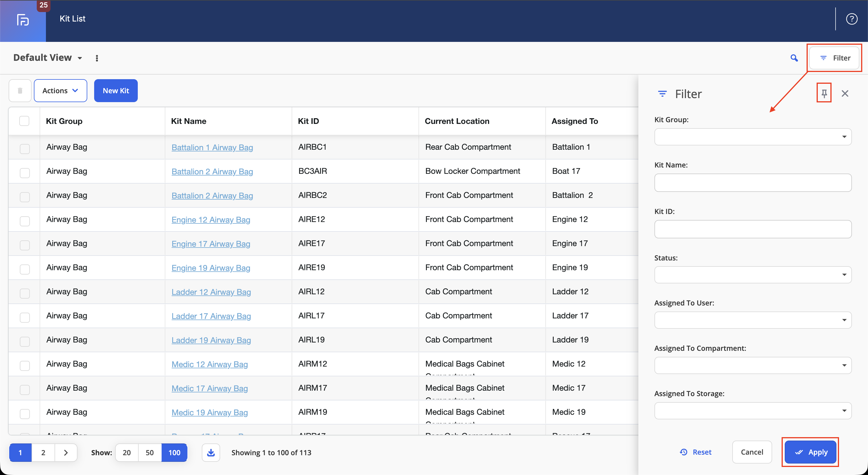868x475 pixels.
Task: Click the app logo icon in header
Action: pyautogui.click(x=23, y=20)
